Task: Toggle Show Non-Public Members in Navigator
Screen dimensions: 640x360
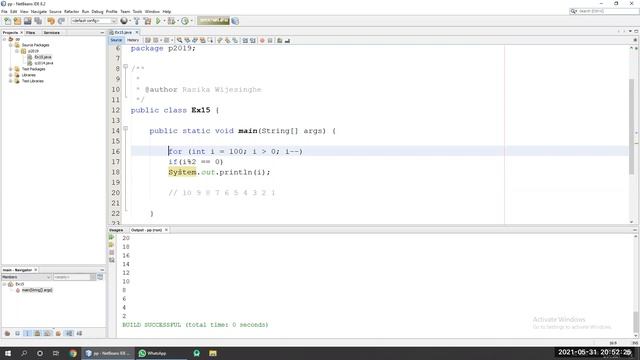Action: [x=37, y=333]
